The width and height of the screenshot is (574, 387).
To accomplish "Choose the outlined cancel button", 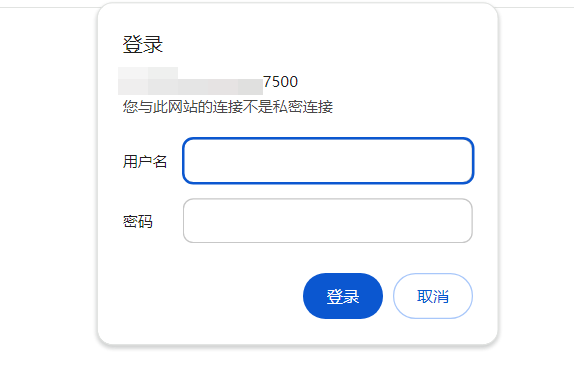I will pos(433,296).
